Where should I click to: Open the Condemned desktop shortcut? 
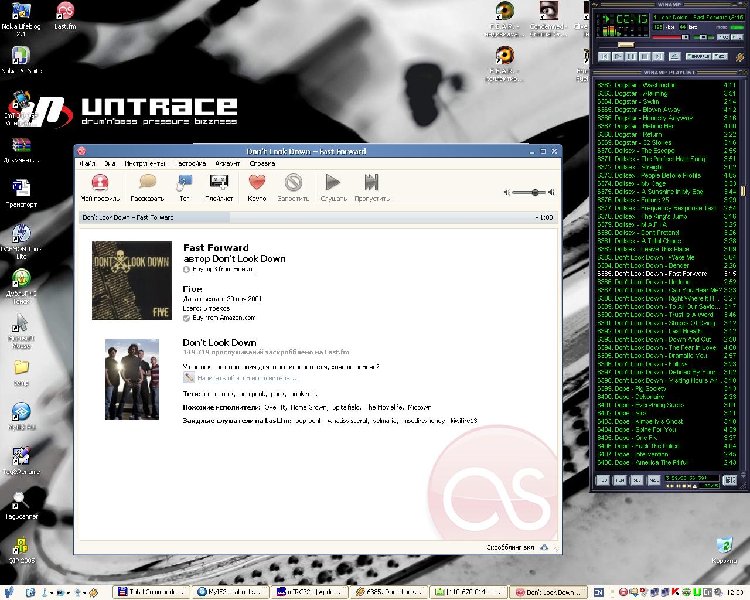548,19
